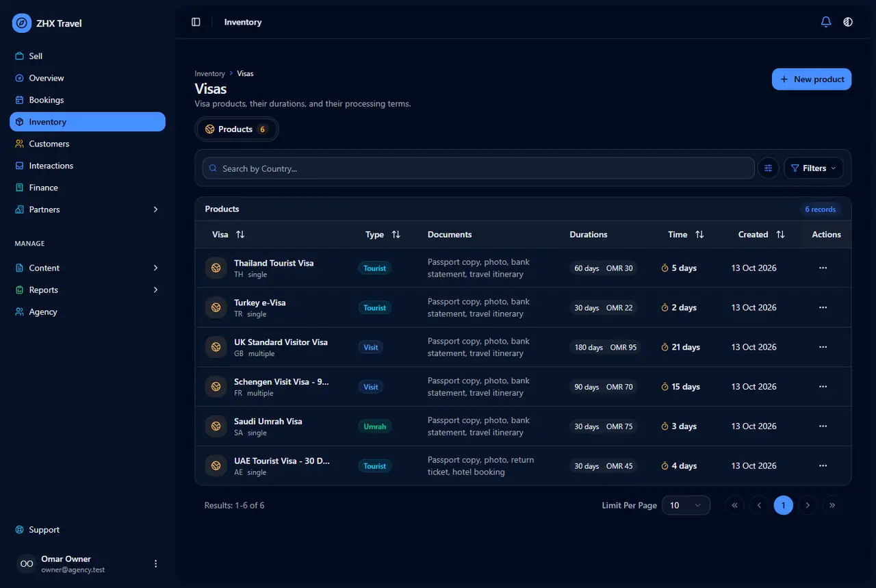Screen dimensions: 876x588
Task: Sort the table by Created column
Action: click(x=780, y=235)
